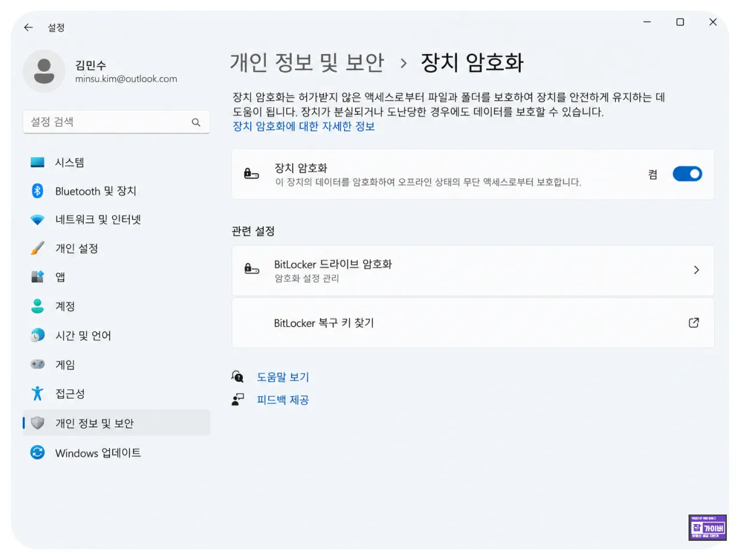Click the 장치 암호화 page title

tap(472, 63)
